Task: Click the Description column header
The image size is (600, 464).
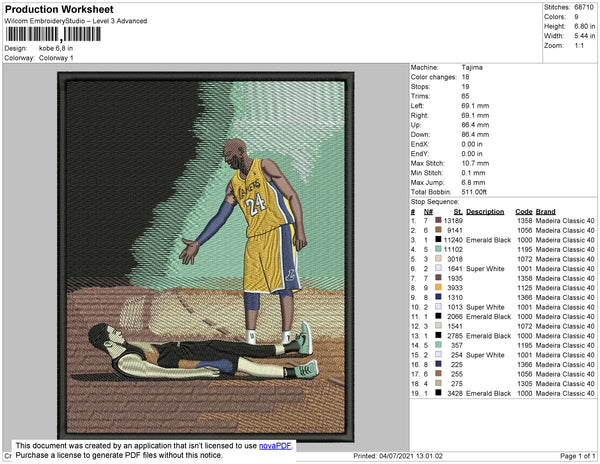Action: click(x=485, y=212)
